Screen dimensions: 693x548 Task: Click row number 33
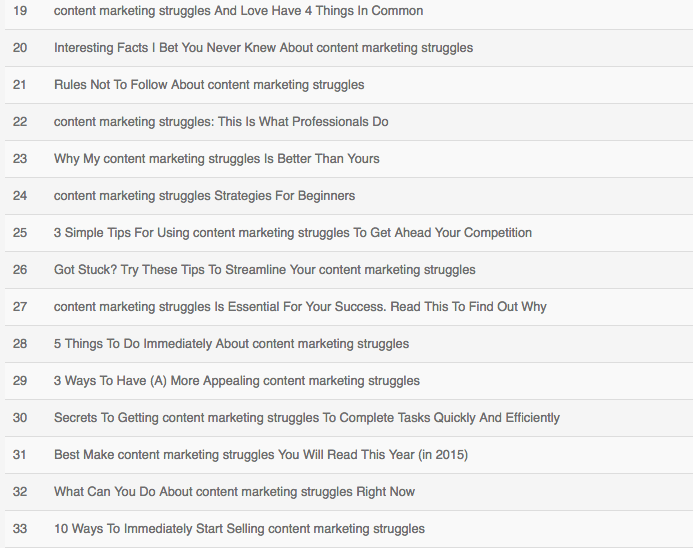click(x=20, y=529)
